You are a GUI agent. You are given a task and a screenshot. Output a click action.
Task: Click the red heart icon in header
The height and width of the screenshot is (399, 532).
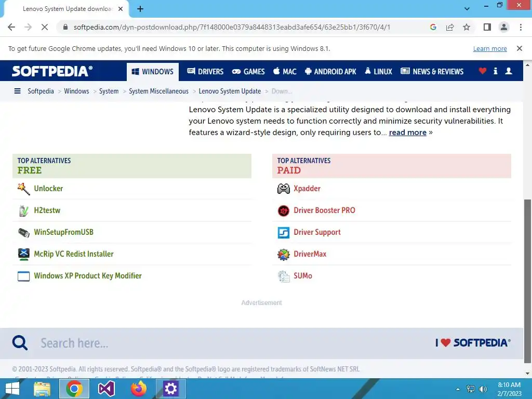[483, 71]
